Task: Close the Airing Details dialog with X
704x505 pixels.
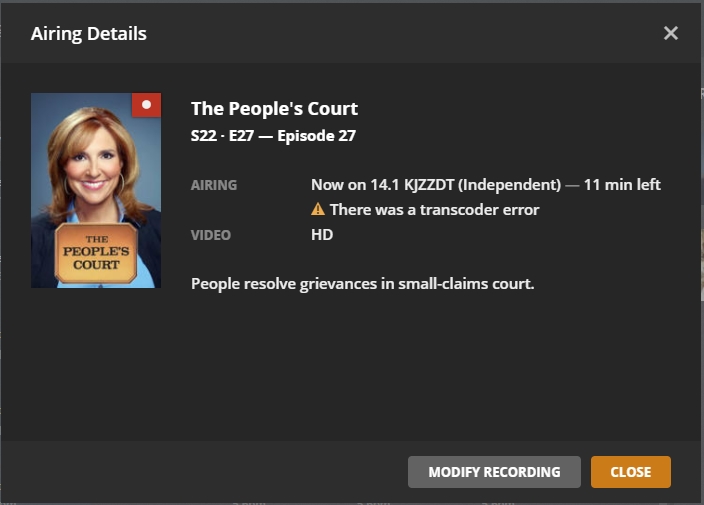Action: [671, 33]
